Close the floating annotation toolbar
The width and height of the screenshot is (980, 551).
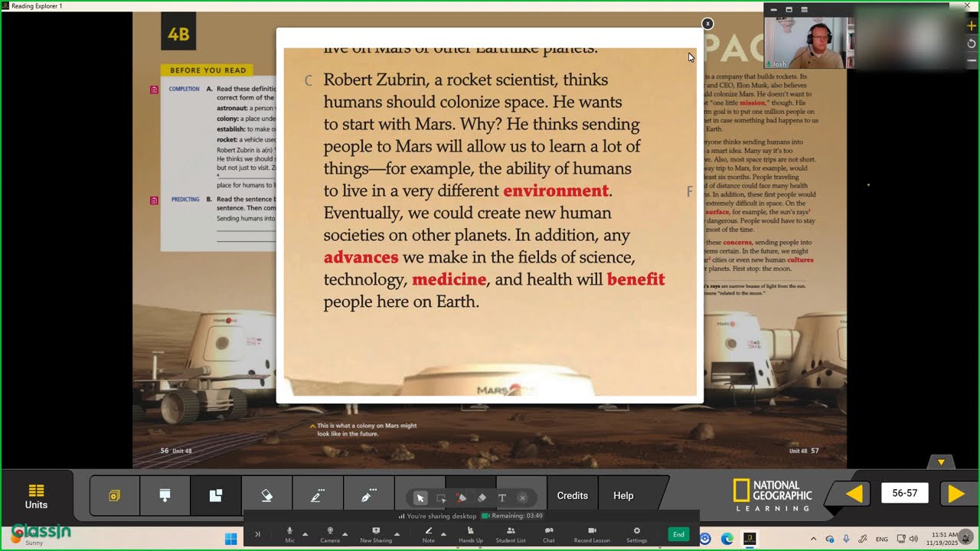pos(522,497)
